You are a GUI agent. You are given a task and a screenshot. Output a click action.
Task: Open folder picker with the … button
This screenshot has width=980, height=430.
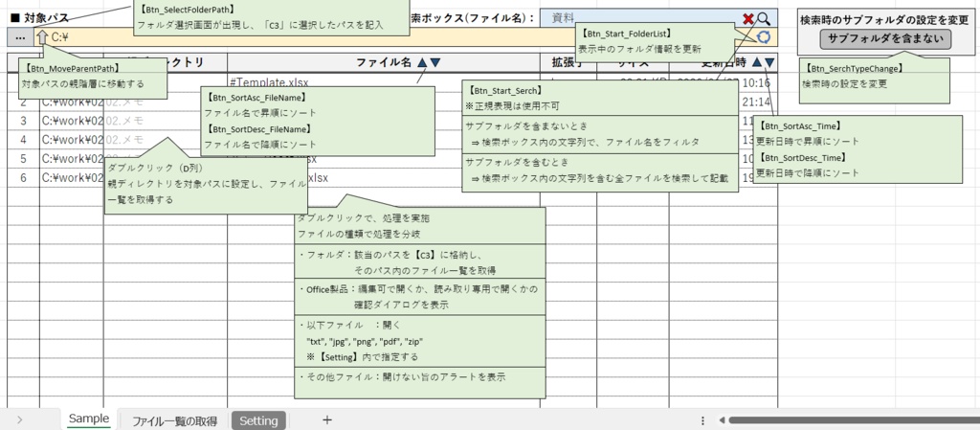[20, 37]
